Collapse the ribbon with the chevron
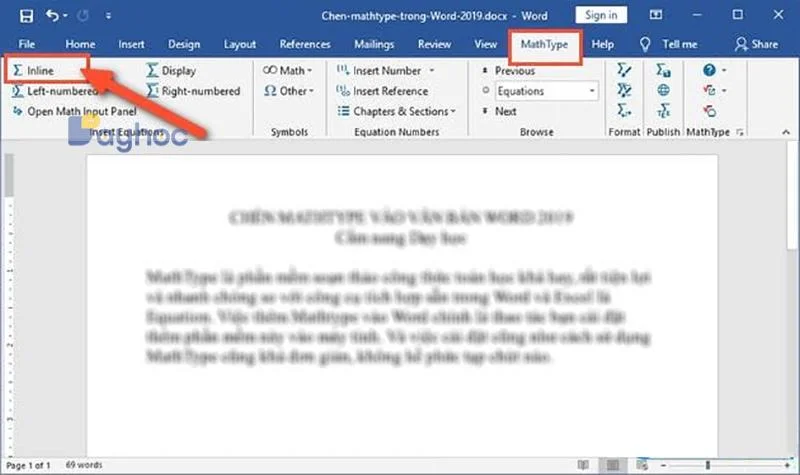Viewport: 800px width, 475px height. point(786,132)
